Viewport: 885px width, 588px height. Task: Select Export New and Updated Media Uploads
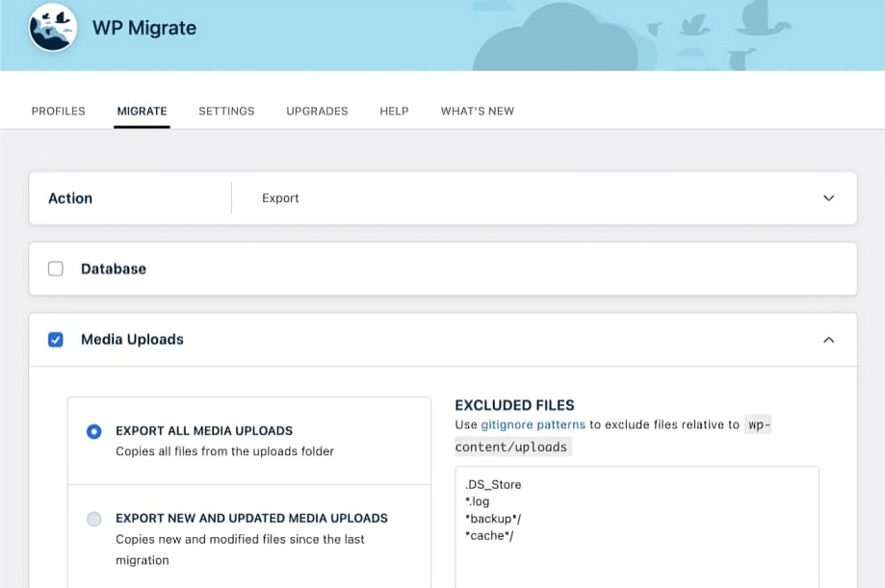(94, 520)
